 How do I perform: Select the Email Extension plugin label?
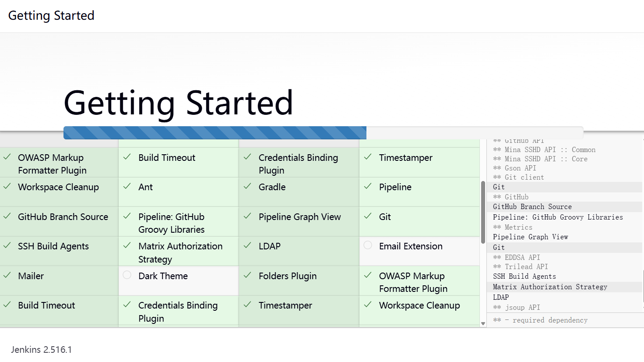click(411, 246)
